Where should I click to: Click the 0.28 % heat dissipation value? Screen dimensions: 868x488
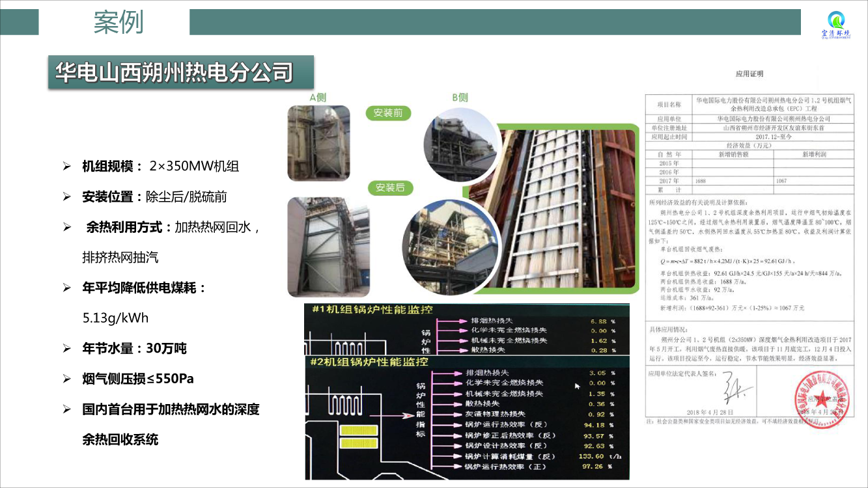pyautogui.click(x=602, y=351)
